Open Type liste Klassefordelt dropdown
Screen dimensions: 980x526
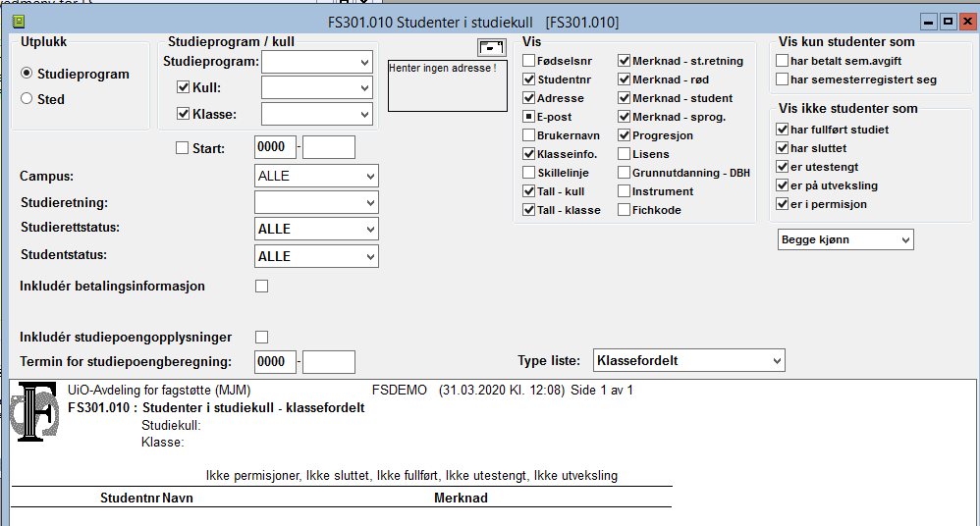[688, 360]
